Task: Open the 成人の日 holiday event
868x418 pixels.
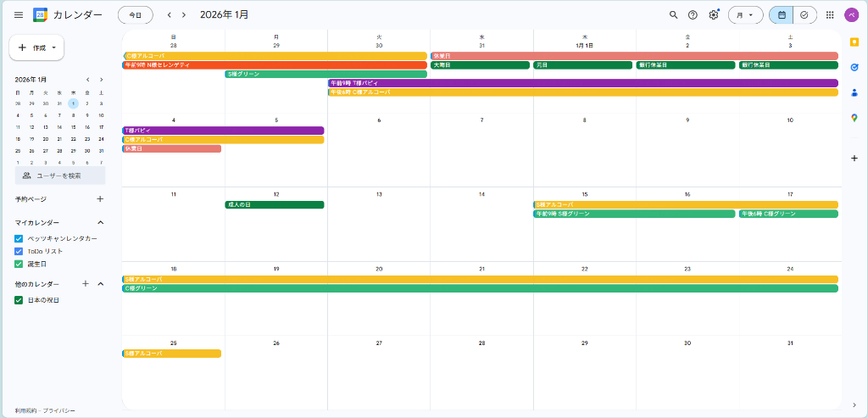Action: point(275,204)
